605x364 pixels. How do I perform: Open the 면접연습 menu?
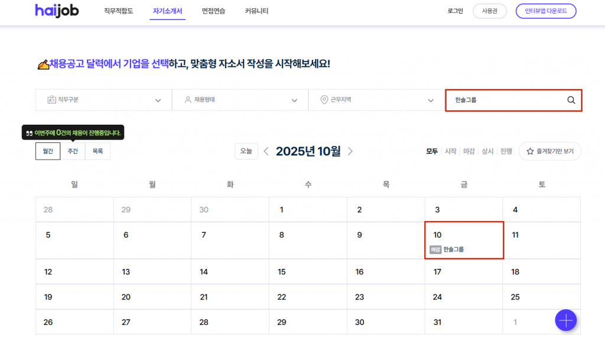pos(213,11)
